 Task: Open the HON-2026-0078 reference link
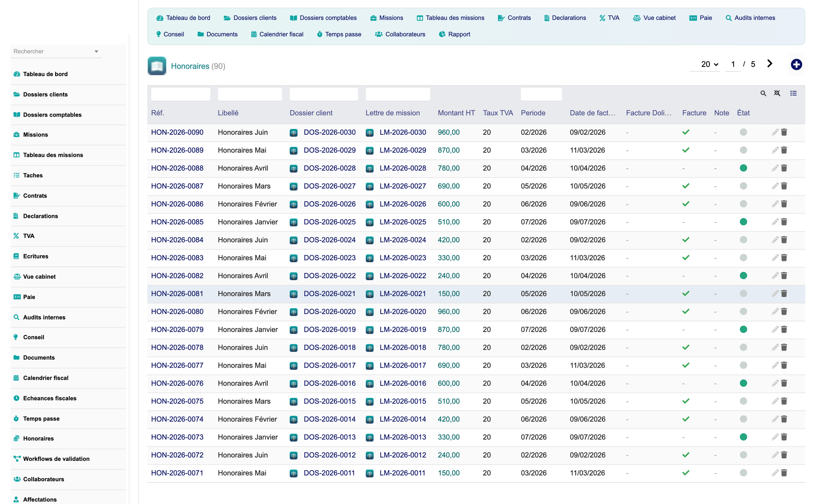click(177, 348)
